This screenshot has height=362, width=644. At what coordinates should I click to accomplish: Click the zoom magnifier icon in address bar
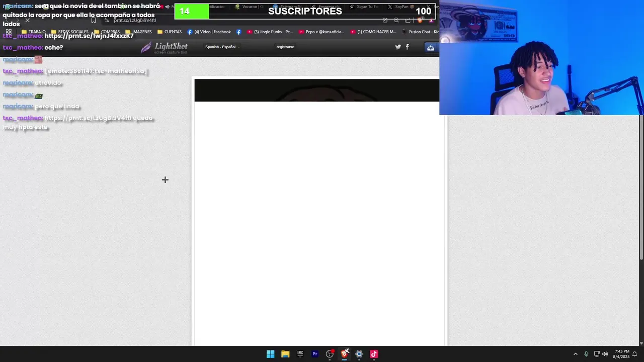click(396, 20)
